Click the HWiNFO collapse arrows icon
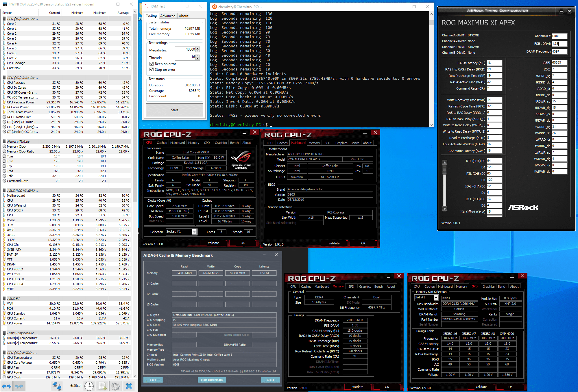 coord(19,386)
